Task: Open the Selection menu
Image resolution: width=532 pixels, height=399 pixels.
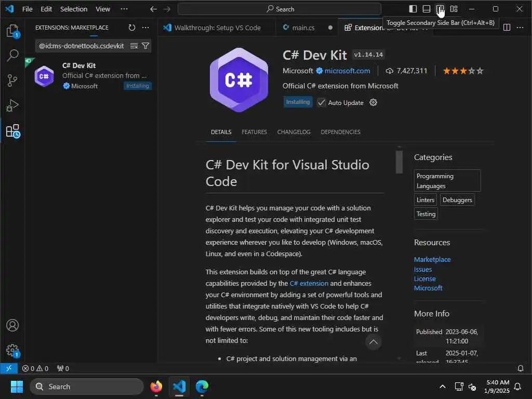Action: [74, 9]
